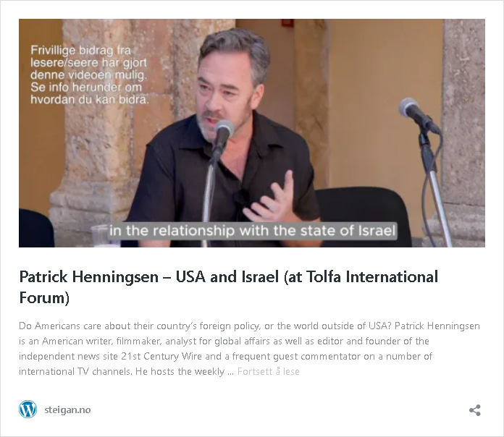Open the 'Patrick Henningsen – USA and Israel' title
Screen dimensions: 504x437
pyautogui.click(x=229, y=287)
